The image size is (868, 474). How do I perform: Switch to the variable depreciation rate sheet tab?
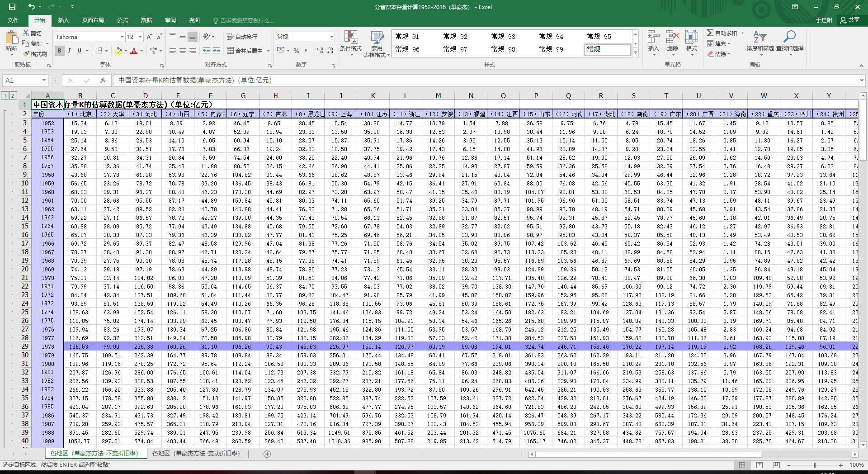click(x=196, y=453)
